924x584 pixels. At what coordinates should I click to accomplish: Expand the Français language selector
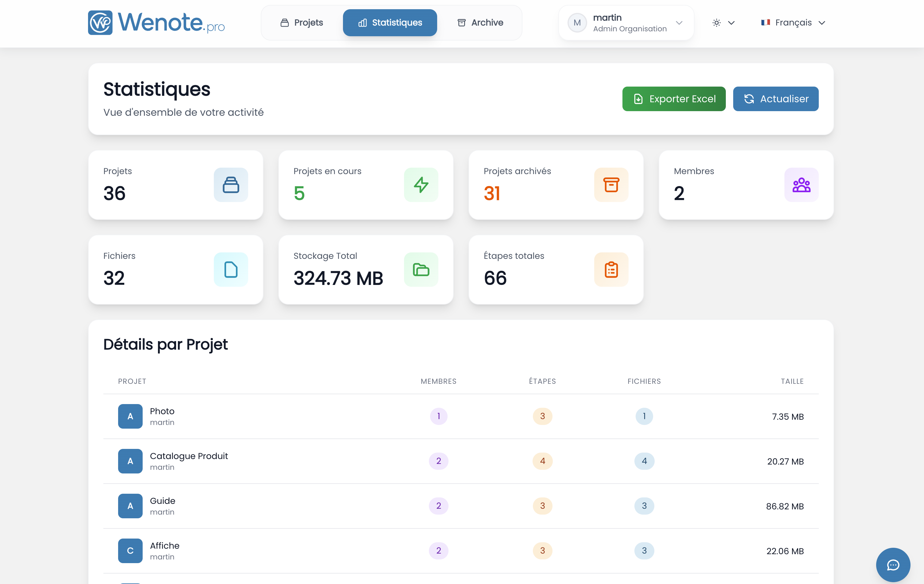pyautogui.click(x=793, y=23)
